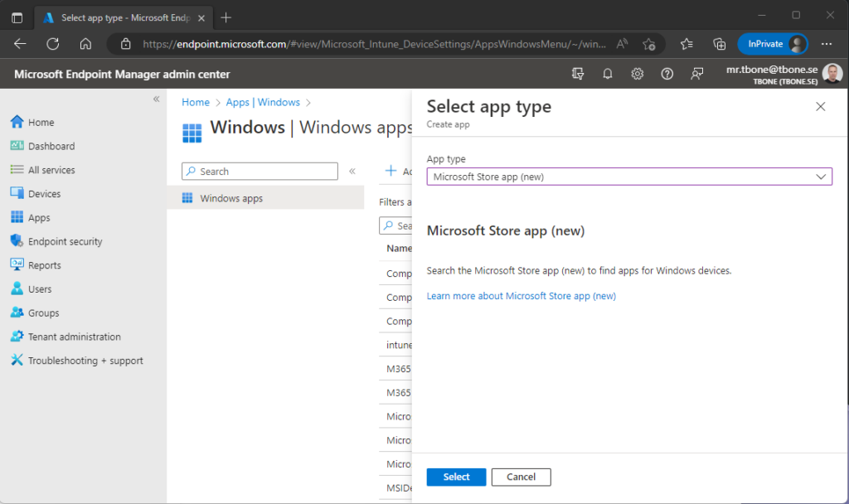Open Tenant administration

65,337
